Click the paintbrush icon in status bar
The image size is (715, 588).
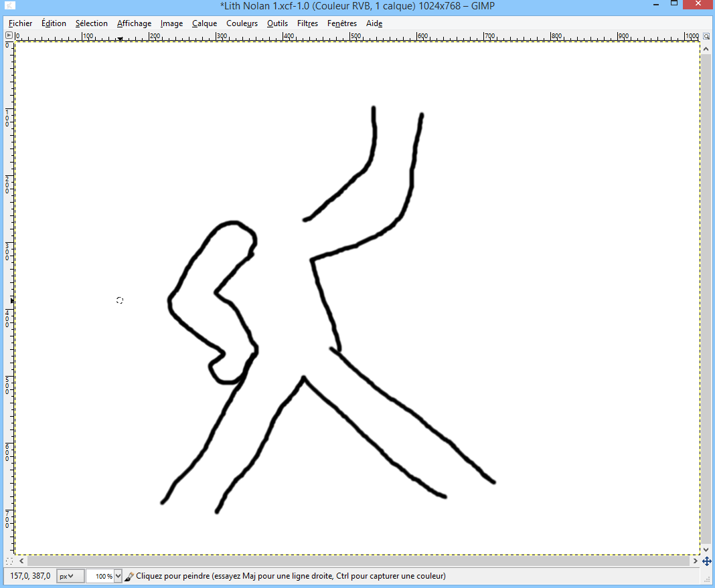(129, 576)
